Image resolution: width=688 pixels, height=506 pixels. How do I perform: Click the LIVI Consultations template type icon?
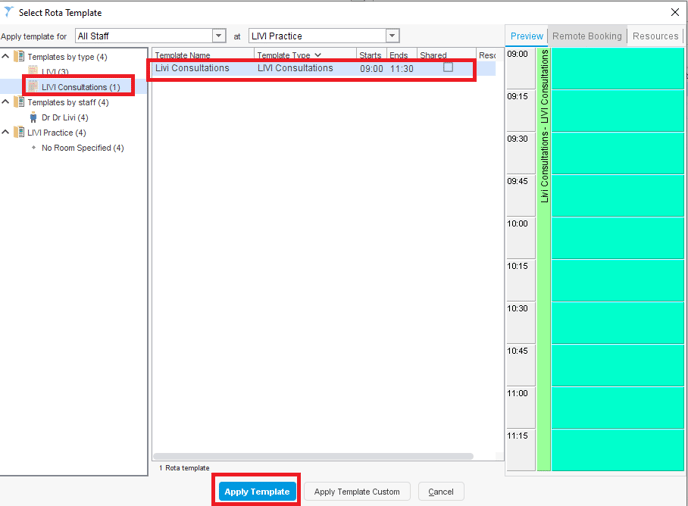[33, 87]
